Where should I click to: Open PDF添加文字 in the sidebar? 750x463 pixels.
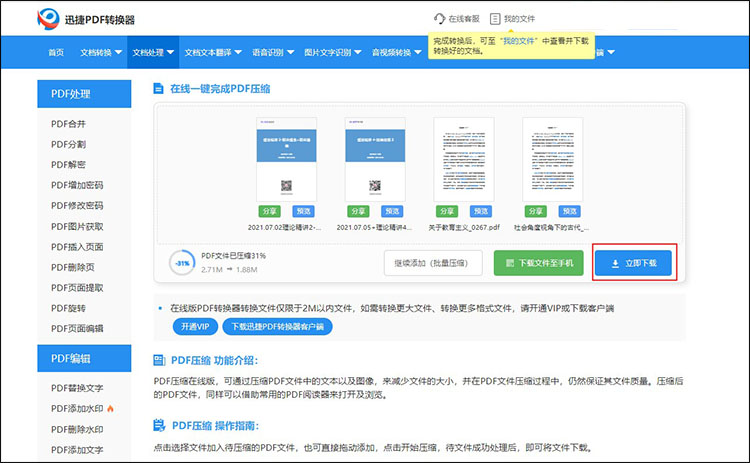77,450
